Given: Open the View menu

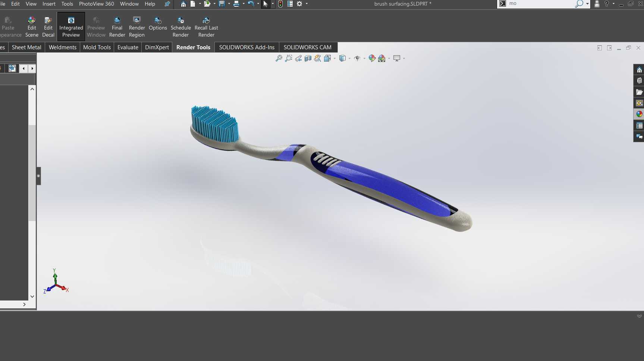Looking at the screenshot, I should [31, 4].
